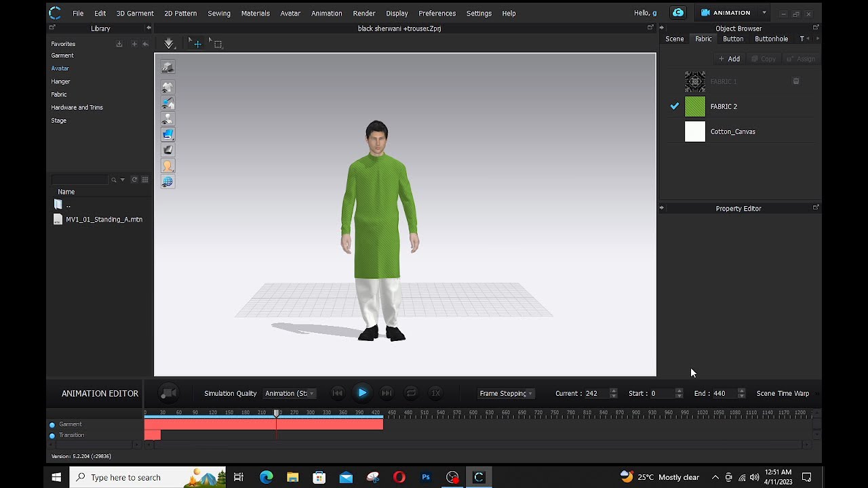Click the Library search field
Image resolution: width=868 pixels, height=488 pixels.
(80, 180)
